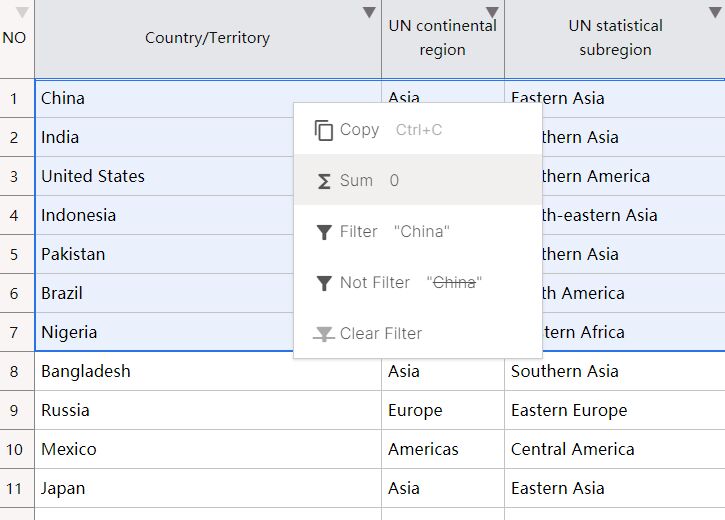Open the UN statistical subregion filter dropdown
Viewport: 725px width, 520px height.
(x=716, y=13)
